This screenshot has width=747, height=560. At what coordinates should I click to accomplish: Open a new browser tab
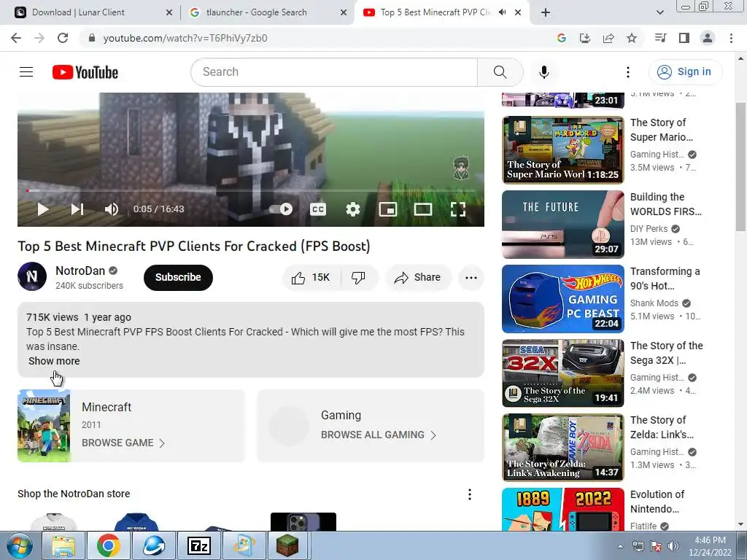tap(546, 13)
